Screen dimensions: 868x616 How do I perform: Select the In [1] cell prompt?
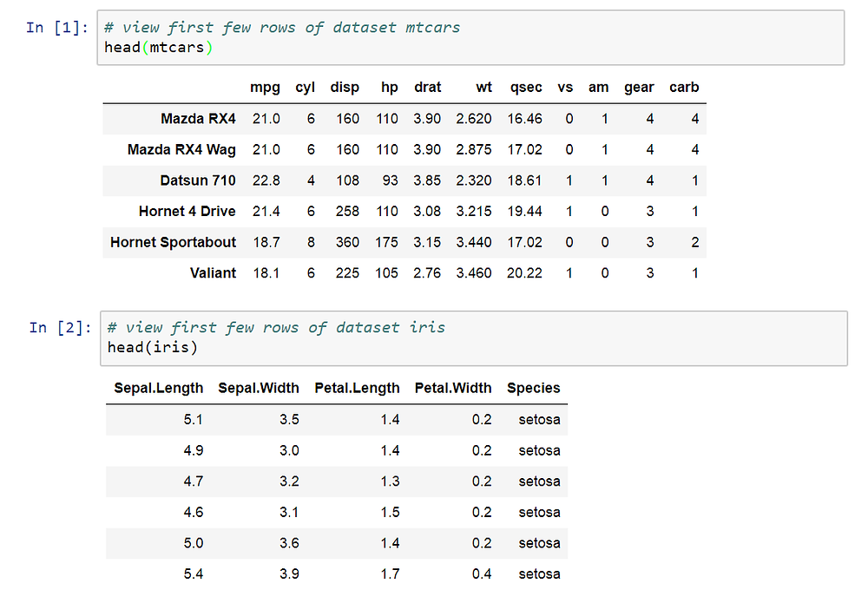click(58, 28)
